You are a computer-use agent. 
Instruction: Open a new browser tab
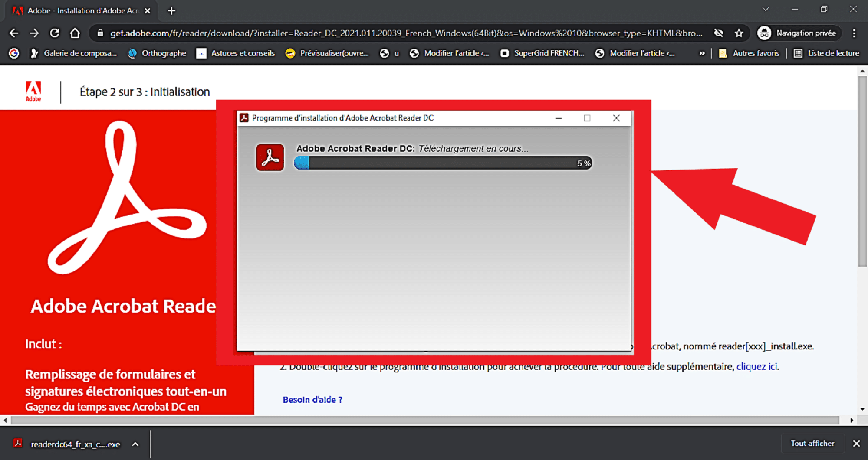tap(171, 11)
